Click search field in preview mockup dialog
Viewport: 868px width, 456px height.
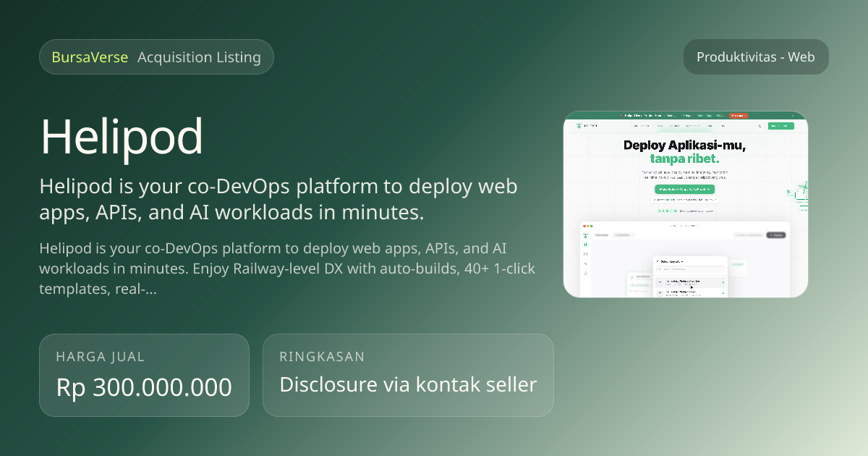click(x=690, y=269)
